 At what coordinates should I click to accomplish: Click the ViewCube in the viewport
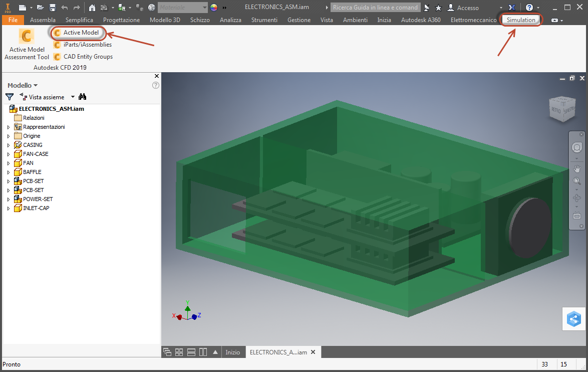pyautogui.click(x=562, y=109)
